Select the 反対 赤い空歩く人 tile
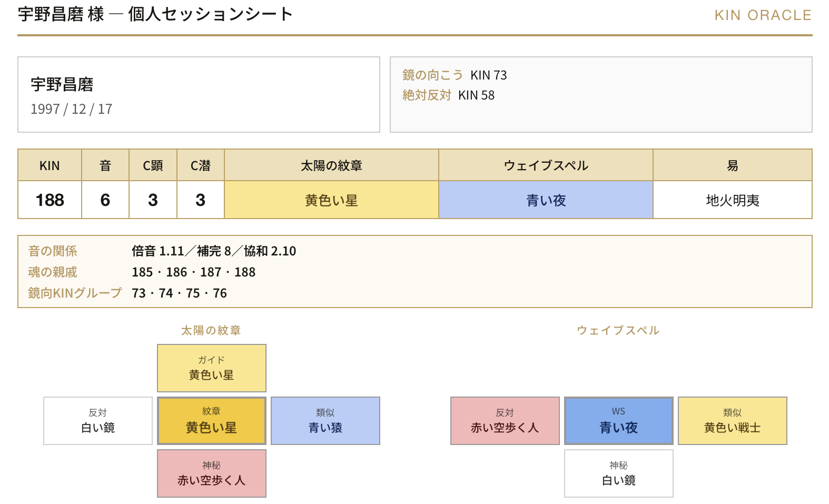The image size is (829, 504). point(505,421)
